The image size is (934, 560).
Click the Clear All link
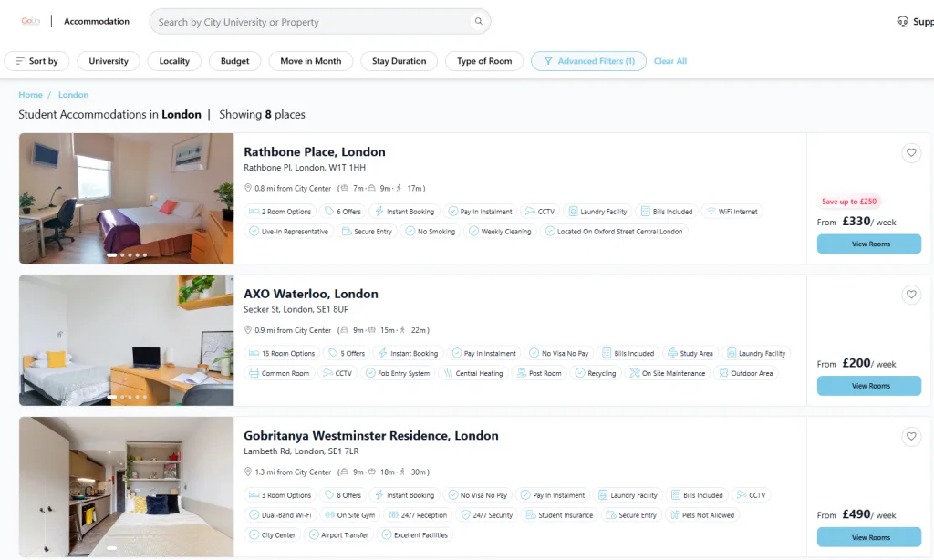click(670, 61)
